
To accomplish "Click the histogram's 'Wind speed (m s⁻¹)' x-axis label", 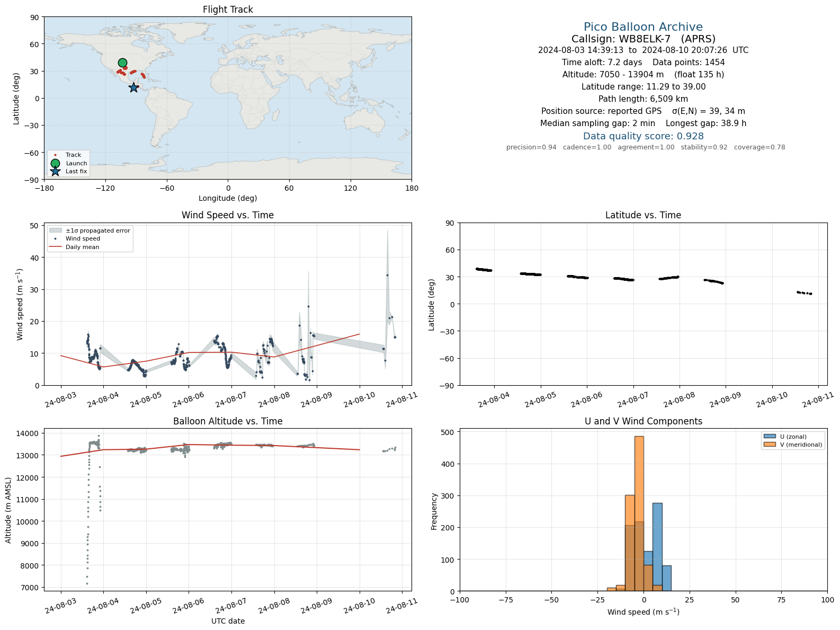I will [644, 612].
